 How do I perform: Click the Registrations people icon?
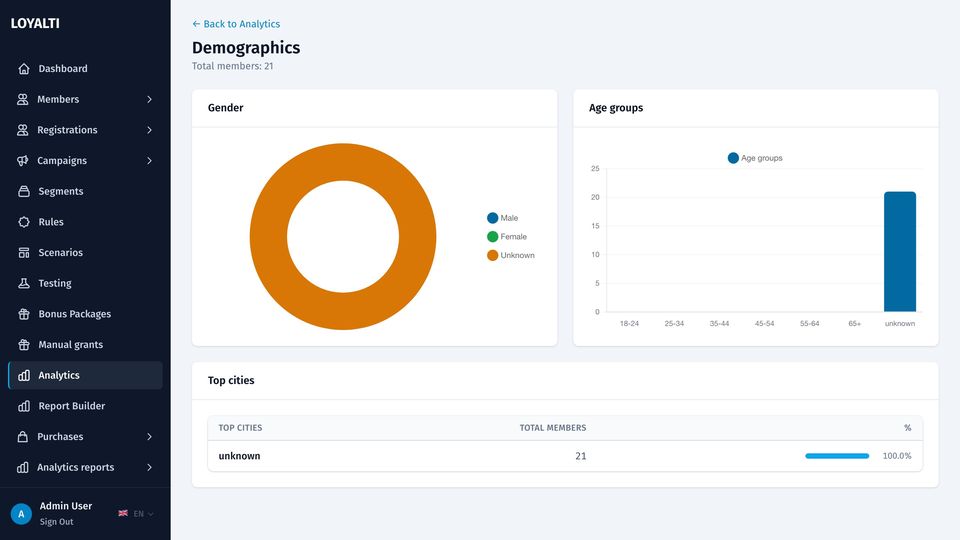[x=23, y=130]
